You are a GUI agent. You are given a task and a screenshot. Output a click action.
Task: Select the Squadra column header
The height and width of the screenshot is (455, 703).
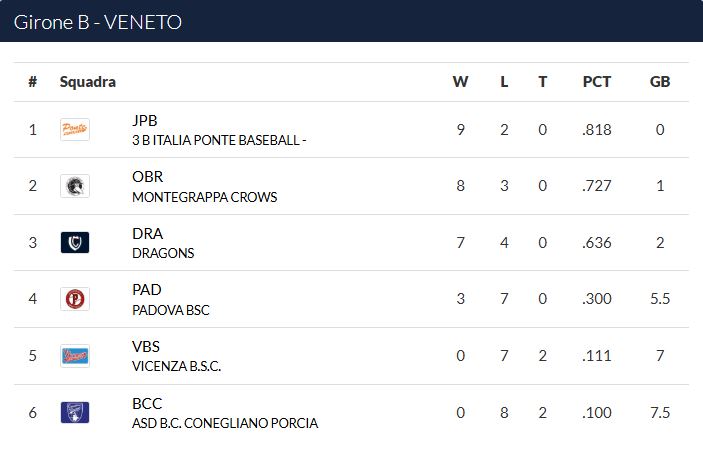click(88, 82)
